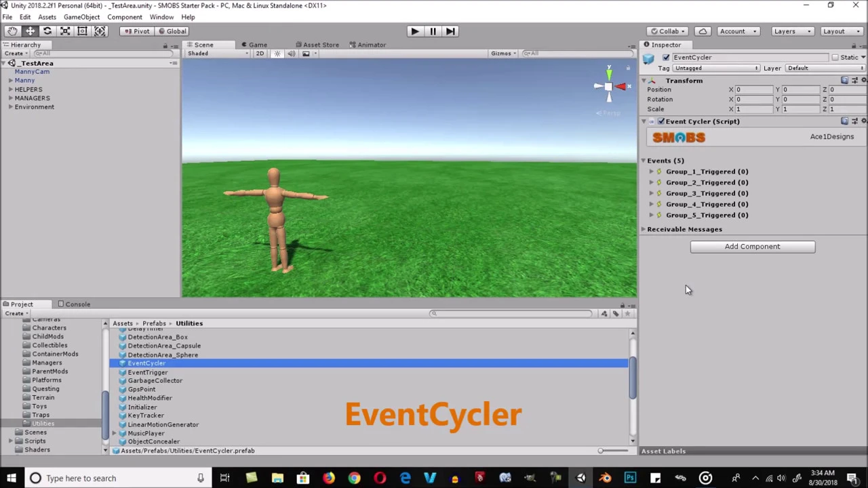This screenshot has height=488, width=868.
Task: Click the Play button
Action: [414, 31]
